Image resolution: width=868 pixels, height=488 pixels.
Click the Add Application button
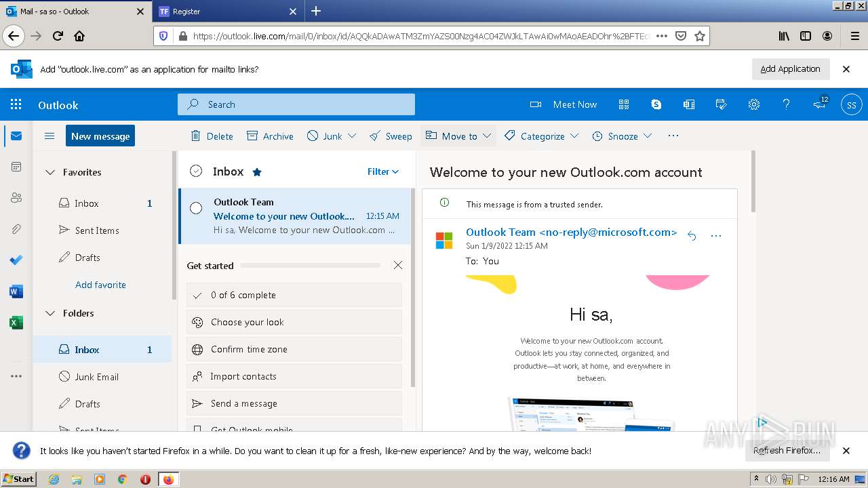coord(790,68)
